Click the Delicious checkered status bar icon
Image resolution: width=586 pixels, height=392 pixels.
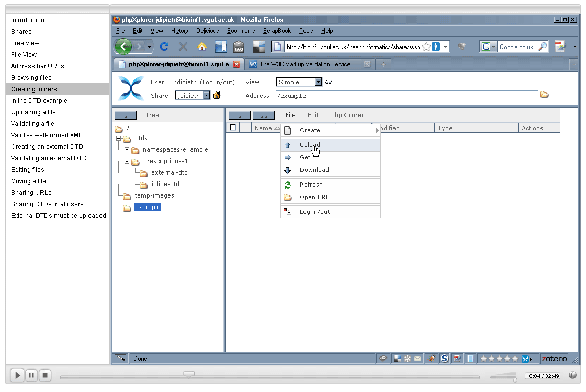point(397,359)
